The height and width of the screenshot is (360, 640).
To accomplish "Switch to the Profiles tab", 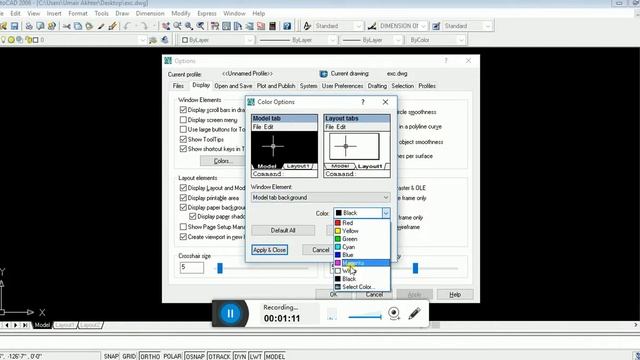I will click(427, 86).
